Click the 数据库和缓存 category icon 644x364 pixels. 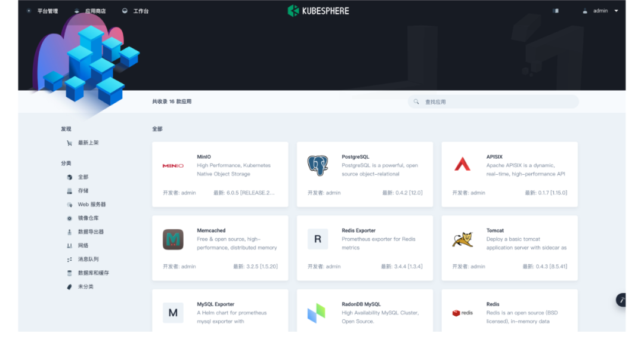pos(69,273)
